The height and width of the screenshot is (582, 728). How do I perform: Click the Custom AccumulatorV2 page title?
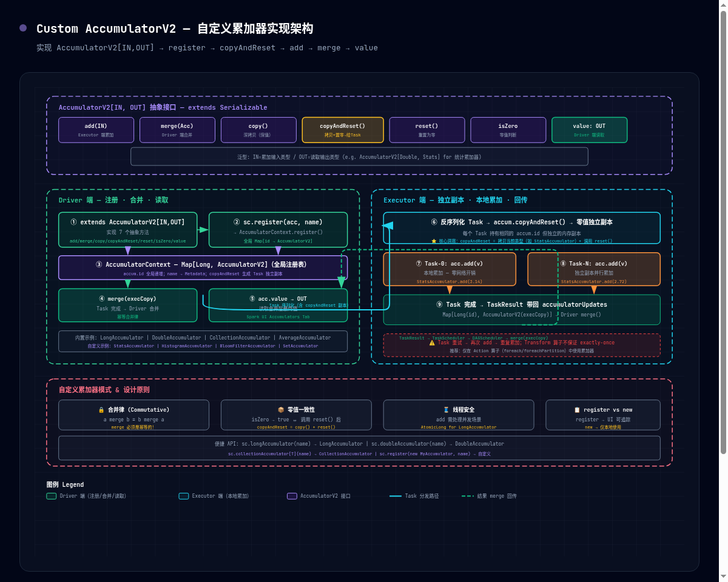[x=175, y=28]
